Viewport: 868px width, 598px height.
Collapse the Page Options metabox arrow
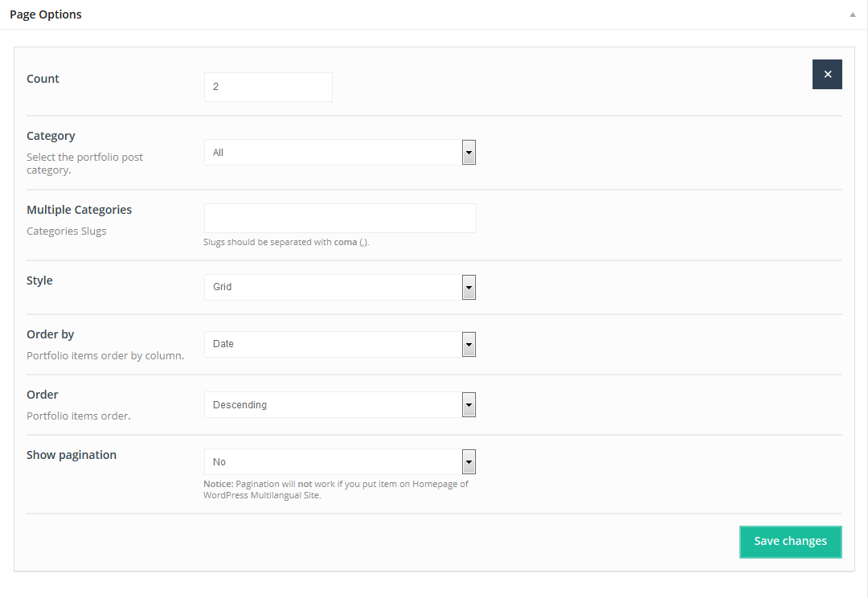coord(852,14)
